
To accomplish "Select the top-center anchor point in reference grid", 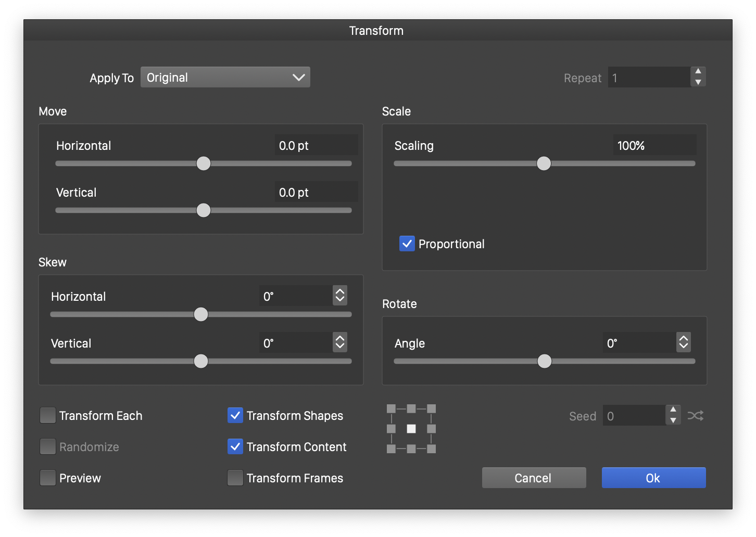I will coord(411,409).
